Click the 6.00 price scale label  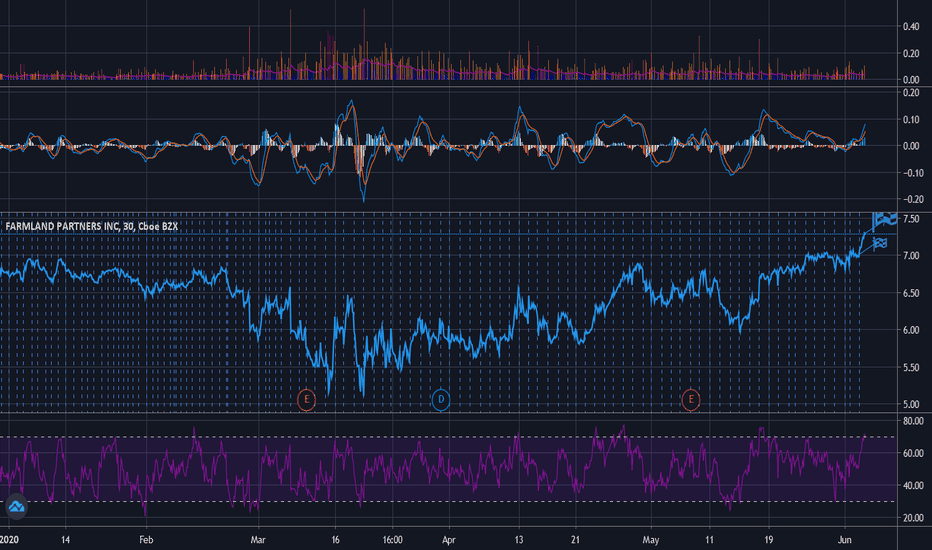click(x=911, y=330)
